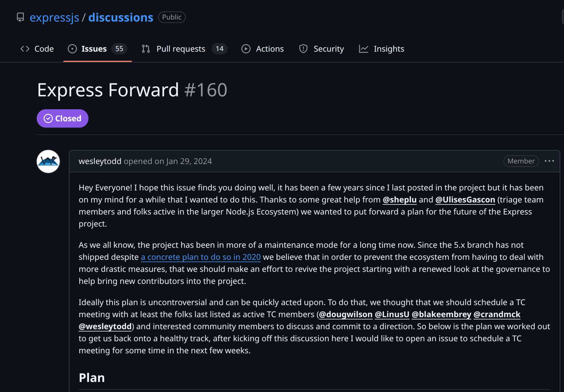Click the repository icon beside expressjs
Screen dimensions: 564x392
tap(20, 17)
